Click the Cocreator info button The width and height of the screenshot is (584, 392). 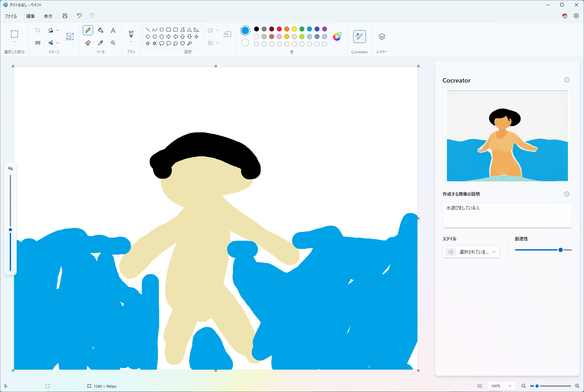(x=567, y=80)
